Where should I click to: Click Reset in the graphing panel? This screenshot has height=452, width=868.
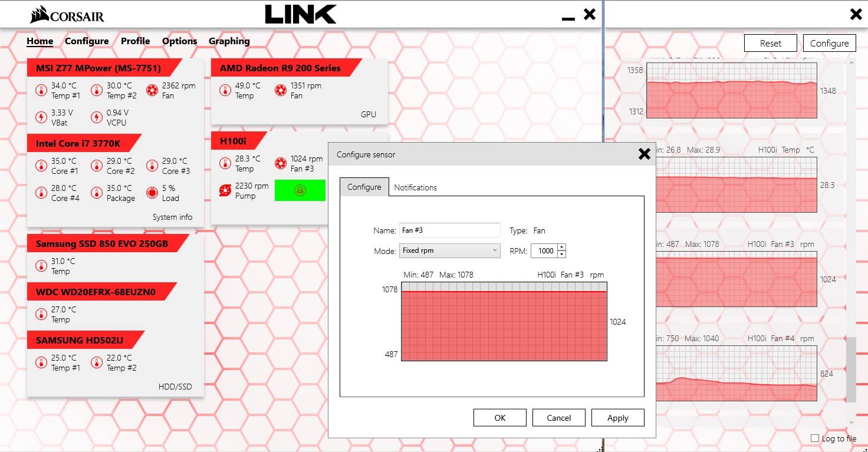pos(771,43)
